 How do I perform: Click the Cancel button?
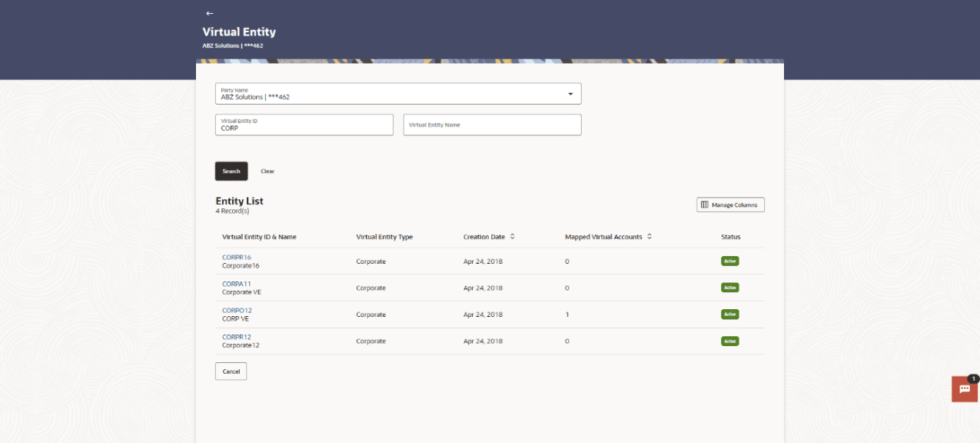click(x=231, y=371)
